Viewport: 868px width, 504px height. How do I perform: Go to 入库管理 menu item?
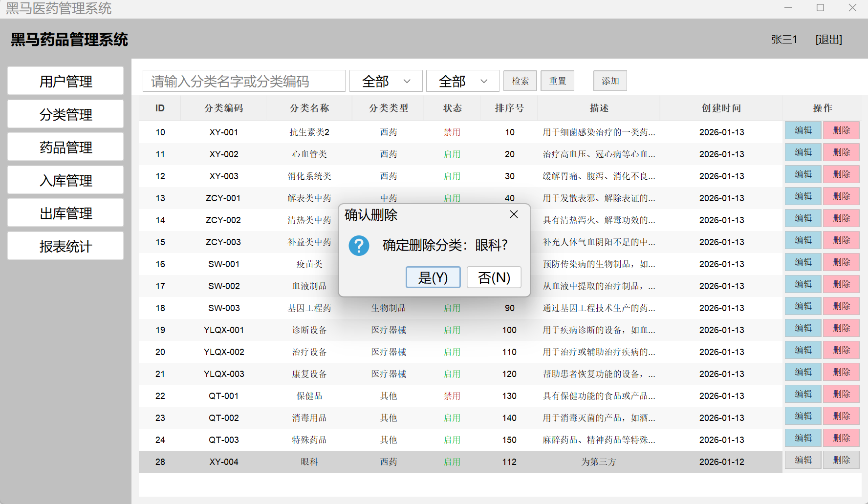pyautogui.click(x=65, y=180)
